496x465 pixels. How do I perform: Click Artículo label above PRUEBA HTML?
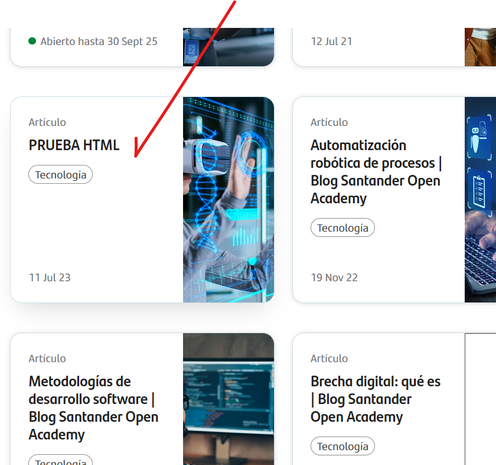(x=47, y=122)
